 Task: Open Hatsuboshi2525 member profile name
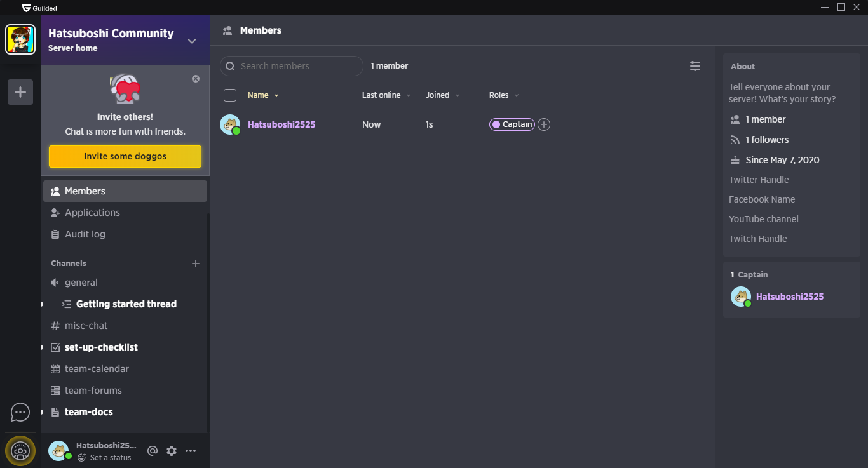(281, 124)
